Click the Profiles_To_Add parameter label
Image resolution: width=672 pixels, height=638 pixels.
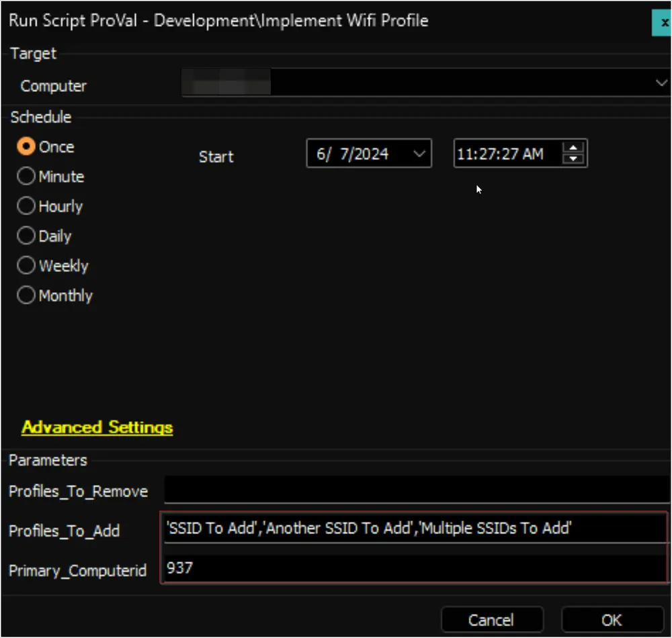(65, 531)
